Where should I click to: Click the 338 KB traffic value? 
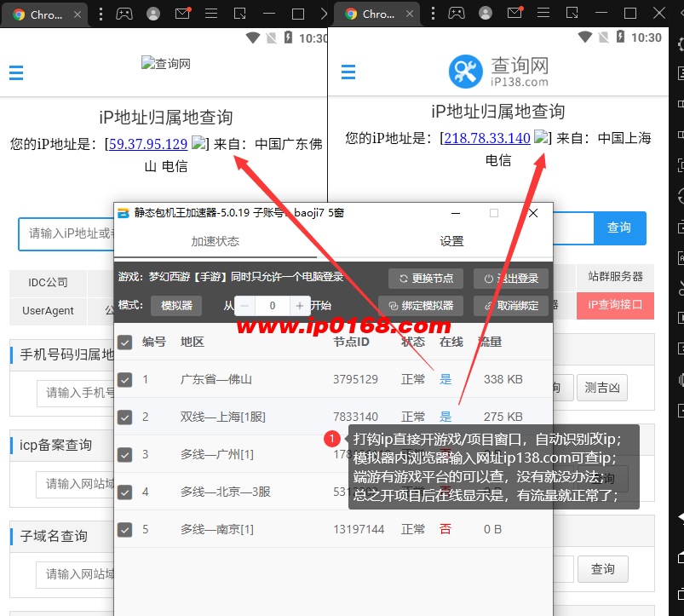click(503, 379)
